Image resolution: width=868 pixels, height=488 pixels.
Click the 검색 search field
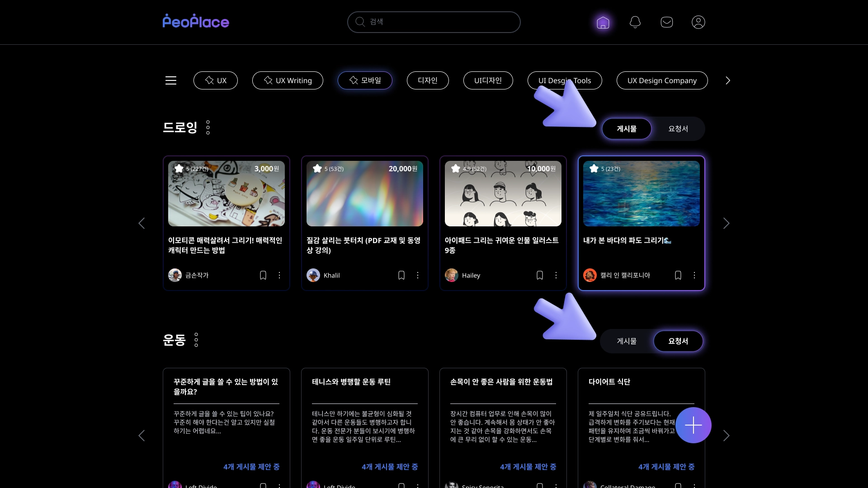434,22
